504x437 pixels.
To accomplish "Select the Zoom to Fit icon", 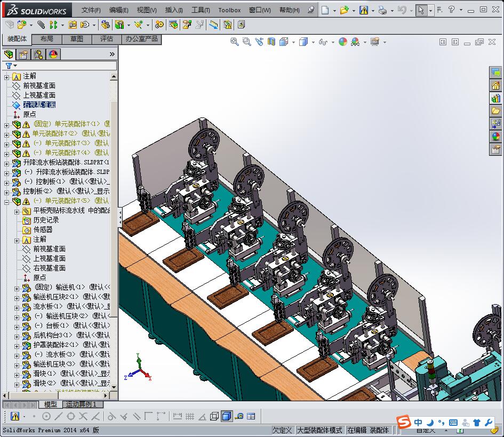I will point(233,41).
